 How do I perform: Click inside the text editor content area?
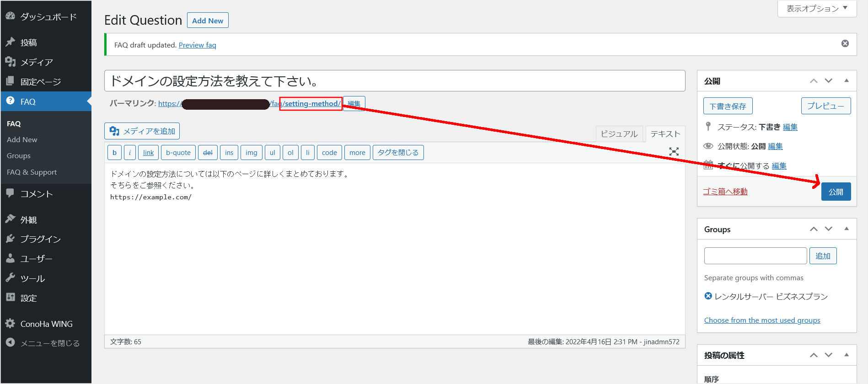[395, 249]
